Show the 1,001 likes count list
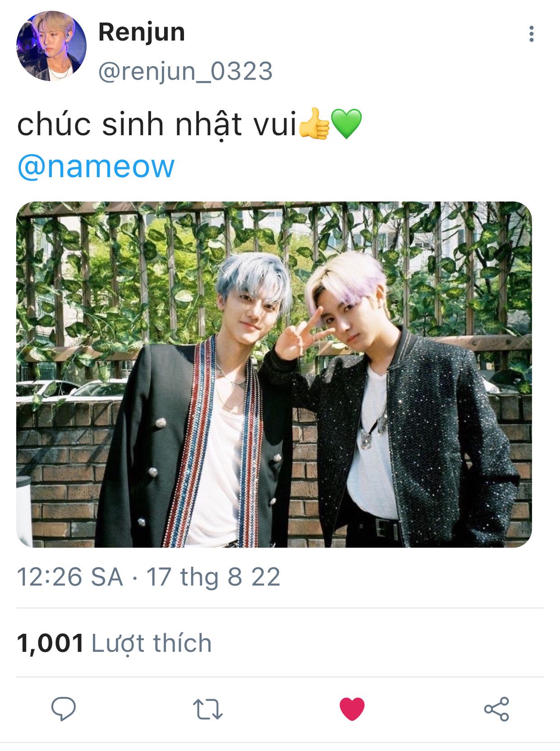 coord(50,643)
